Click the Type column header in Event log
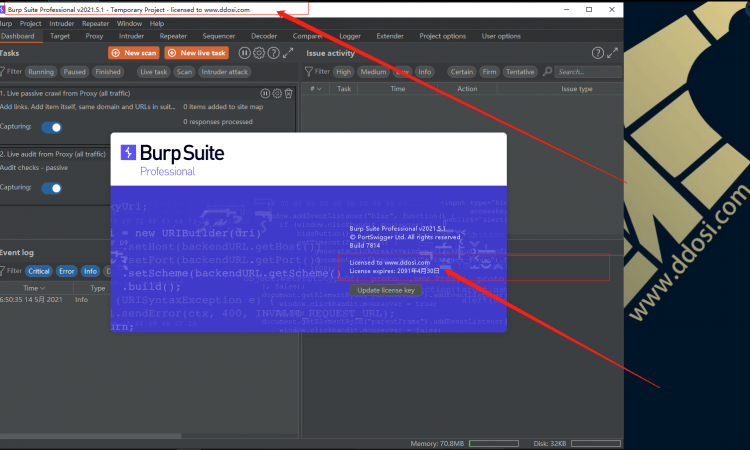750x450 pixels. click(98, 288)
